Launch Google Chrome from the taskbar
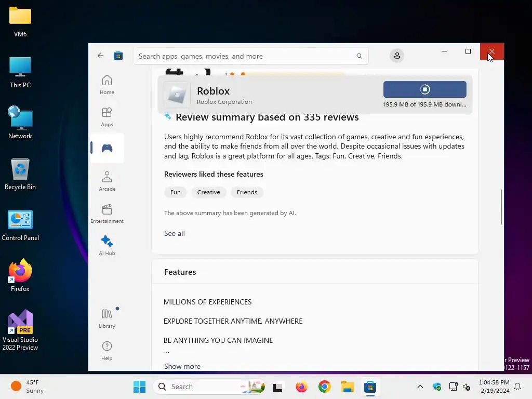Image resolution: width=532 pixels, height=399 pixels. (x=324, y=387)
